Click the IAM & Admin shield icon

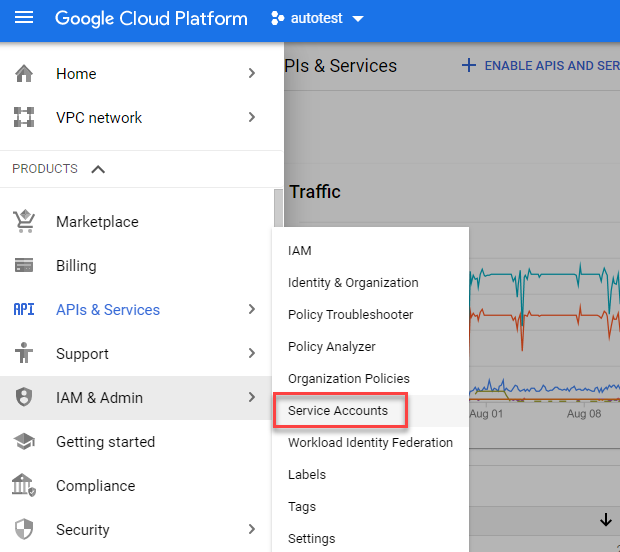[24, 397]
